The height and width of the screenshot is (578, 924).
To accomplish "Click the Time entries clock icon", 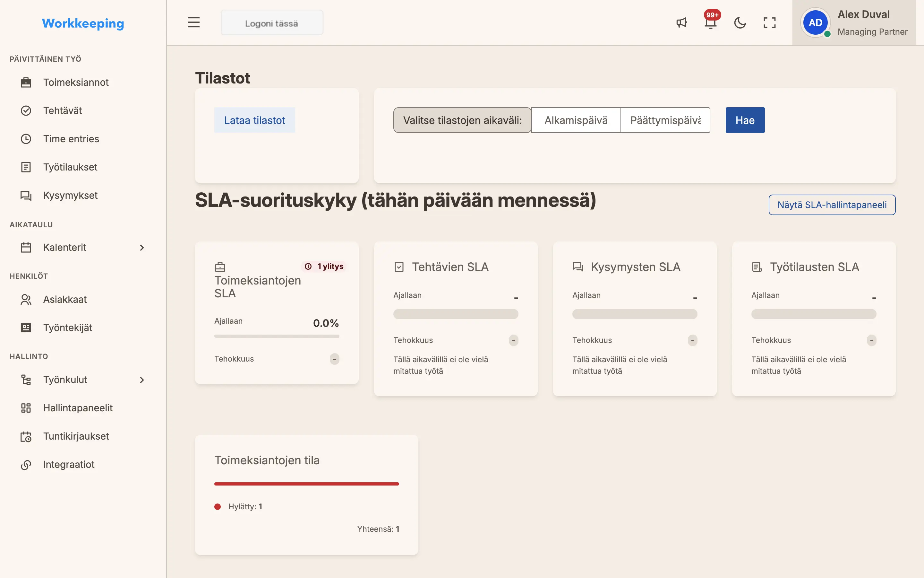I will [26, 139].
